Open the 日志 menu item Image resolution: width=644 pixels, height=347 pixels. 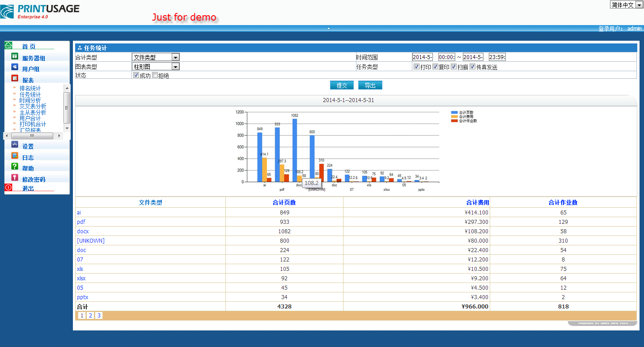click(x=28, y=158)
